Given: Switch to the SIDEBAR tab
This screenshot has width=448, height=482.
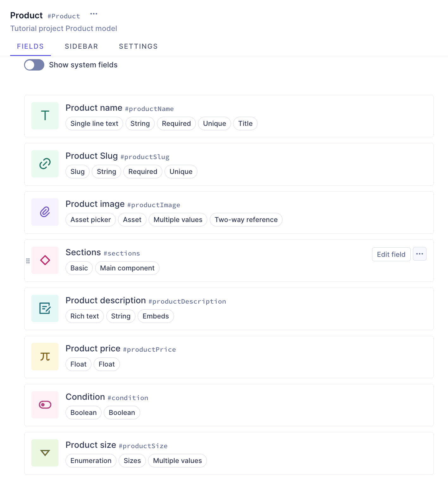Looking at the screenshot, I should (81, 46).
